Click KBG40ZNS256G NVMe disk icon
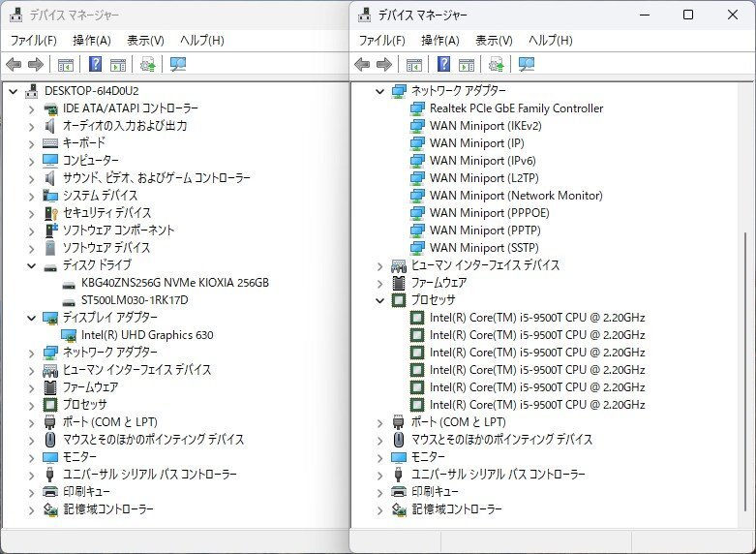The height and width of the screenshot is (554, 756). 69,283
